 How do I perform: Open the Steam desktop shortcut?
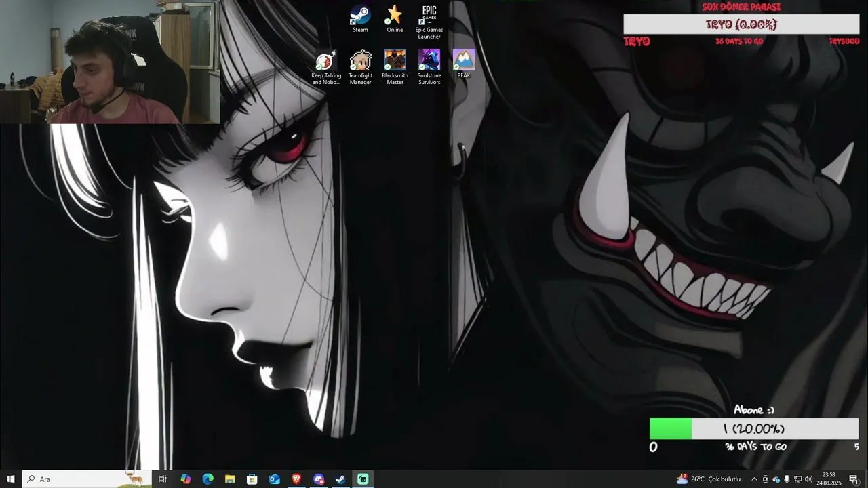pyautogui.click(x=360, y=19)
